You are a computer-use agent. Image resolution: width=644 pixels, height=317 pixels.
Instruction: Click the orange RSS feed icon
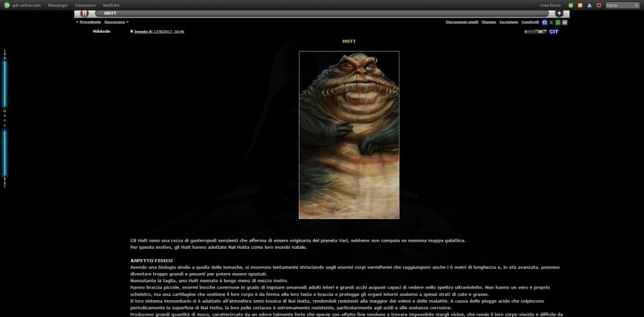(x=580, y=5)
